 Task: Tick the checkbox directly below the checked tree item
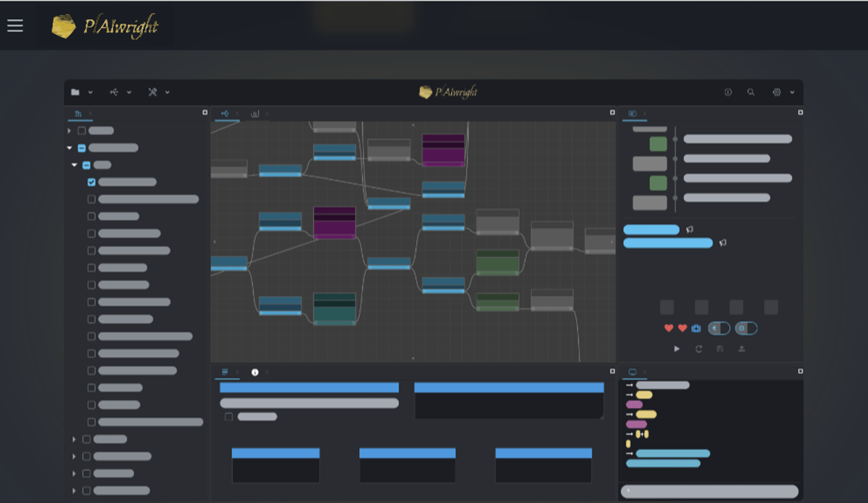click(92, 199)
